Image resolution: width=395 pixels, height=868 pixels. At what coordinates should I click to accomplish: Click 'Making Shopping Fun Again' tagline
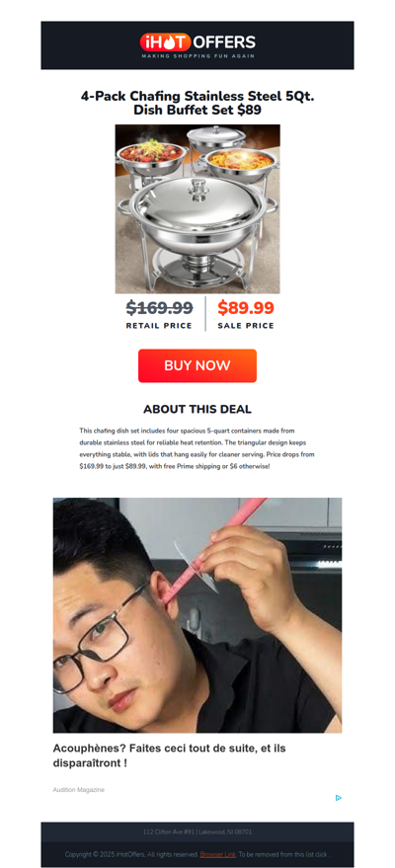click(197, 56)
